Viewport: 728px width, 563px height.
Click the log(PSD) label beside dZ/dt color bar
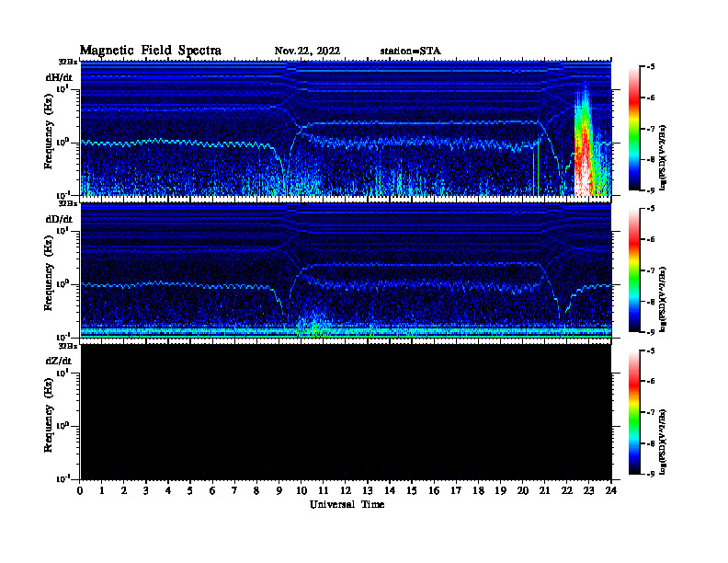coord(662,442)
